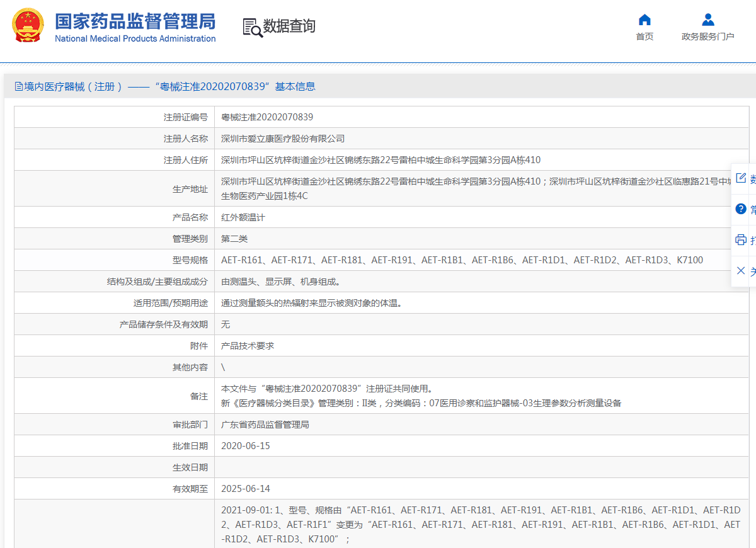Click 产品技术要求 attachment value
The image size is (756, 548).
pyautogui.click(x=248, y=346)
